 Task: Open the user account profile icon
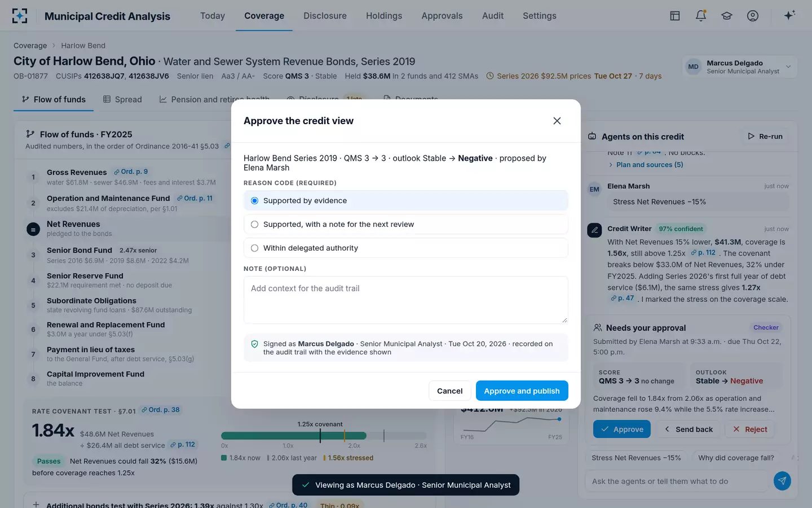pyautogui.click(x=753, y=16)
